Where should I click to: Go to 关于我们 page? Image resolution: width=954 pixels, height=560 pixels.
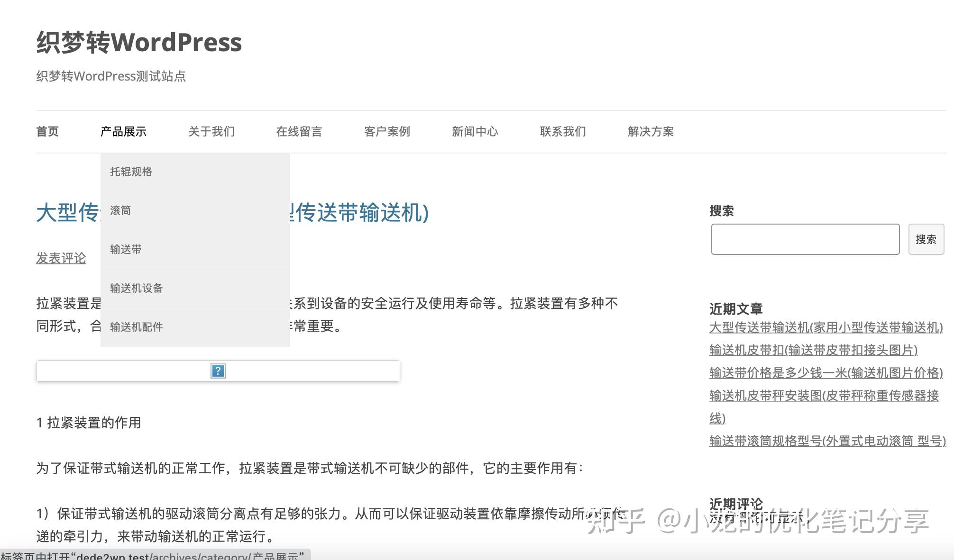(211, 132)
